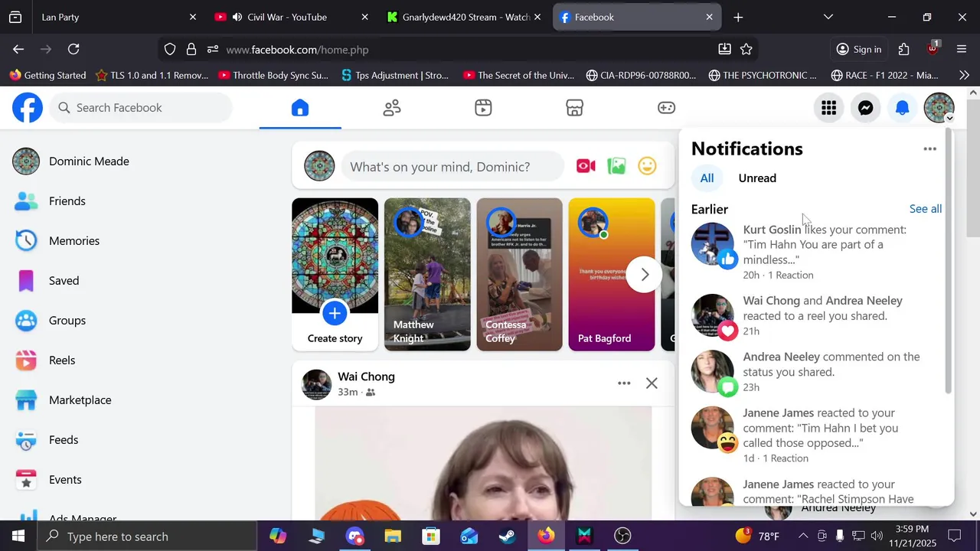This screenshot has height=551, width=980.
Task: Open Kurt Goslin likes your comment notification
Action: 816,252
